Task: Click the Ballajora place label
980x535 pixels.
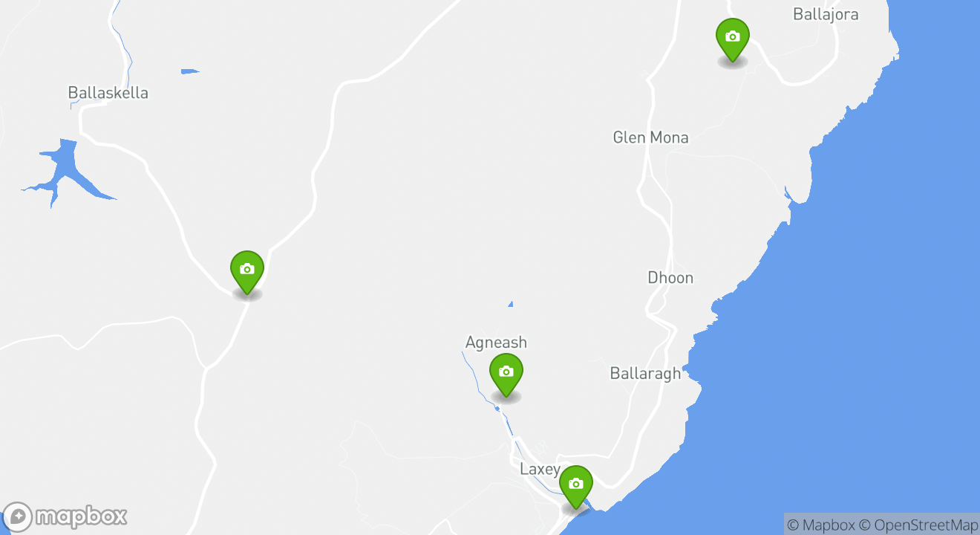Action: 826,14
